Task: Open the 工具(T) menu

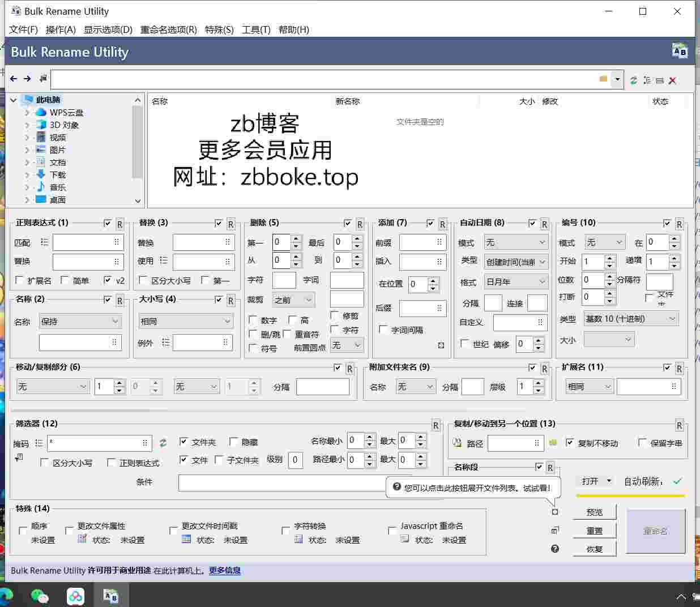Action: [x=256, y=29]
